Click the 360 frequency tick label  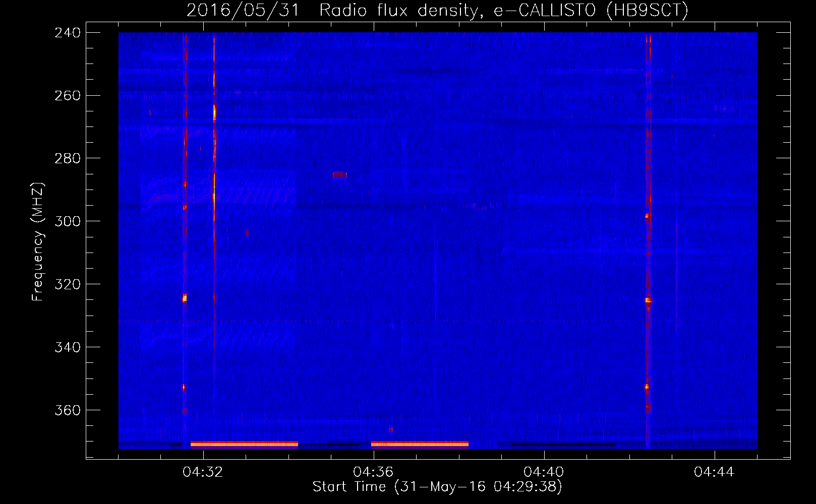[68, 411]
